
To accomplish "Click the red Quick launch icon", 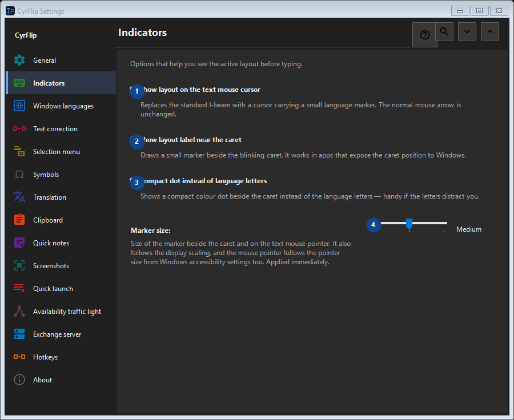I will (x=19, y=288).
